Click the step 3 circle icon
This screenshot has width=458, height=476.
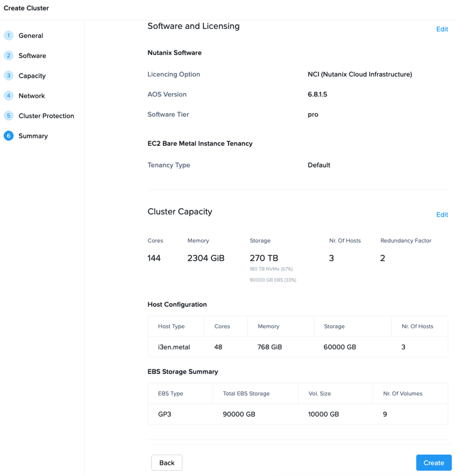tap(8, 76)
